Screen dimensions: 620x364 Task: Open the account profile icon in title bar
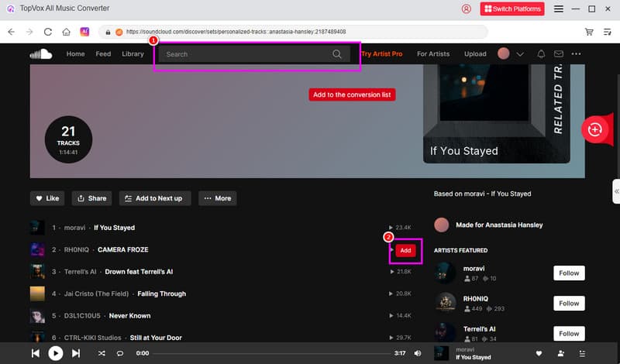(x=467, y=9)
